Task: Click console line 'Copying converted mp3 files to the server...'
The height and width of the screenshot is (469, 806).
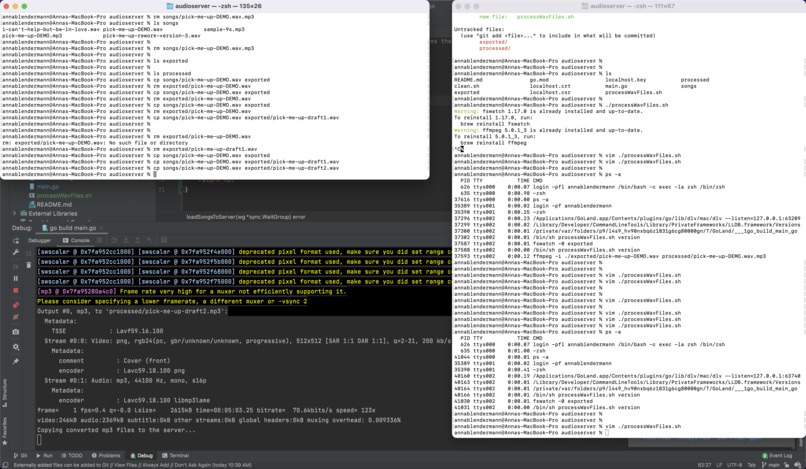Action: 116,430
